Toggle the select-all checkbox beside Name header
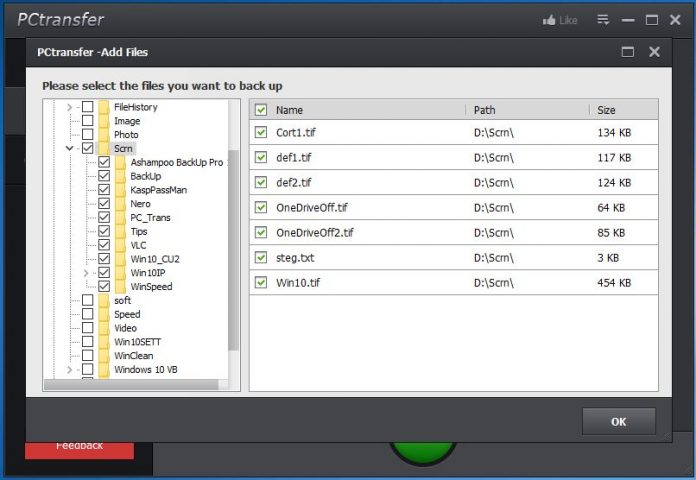This screenshot has width=696, height=480. [261, 110]
